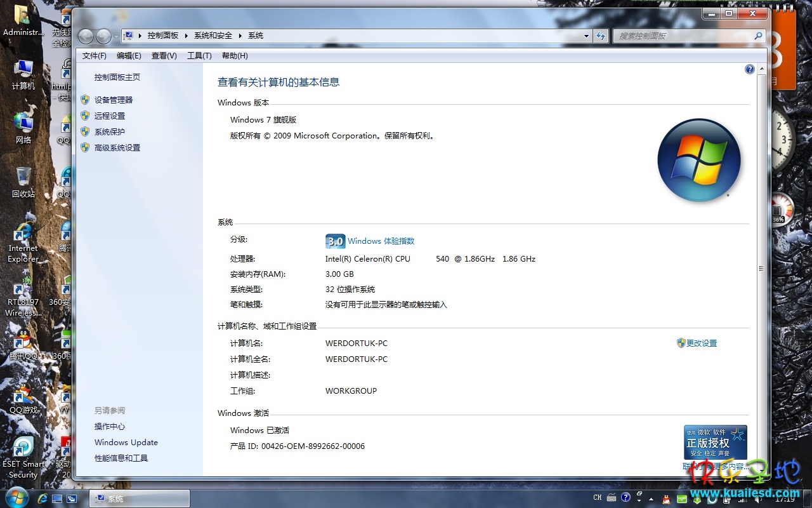Select the 腾讯QQ desktop shortcut
The image size is (812, 508).
23,345
